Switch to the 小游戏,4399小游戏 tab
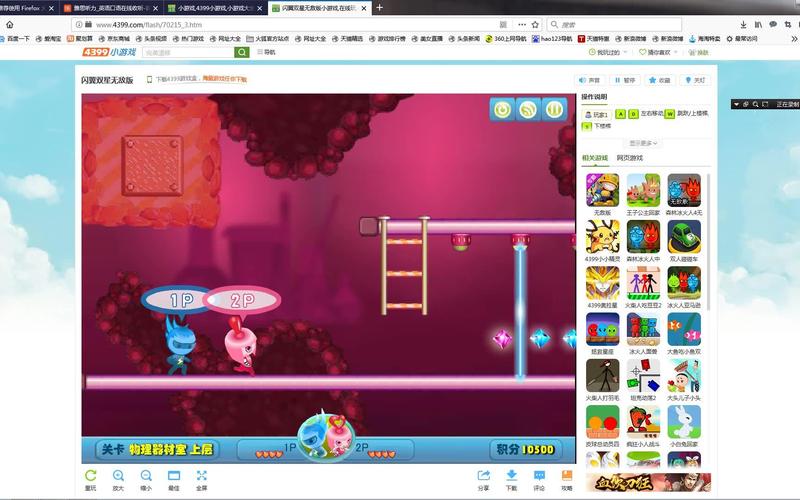This screenshot has height=500, width=800. click(215, 8)
